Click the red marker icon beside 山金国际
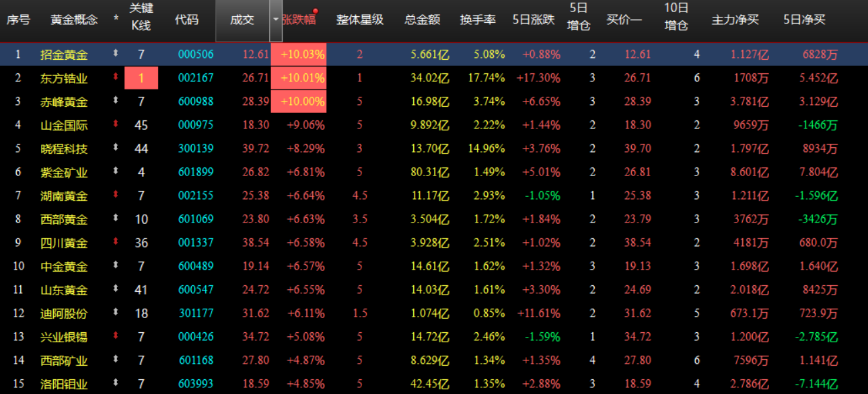The width and height of the screenshot is (868, 394). 116,125
